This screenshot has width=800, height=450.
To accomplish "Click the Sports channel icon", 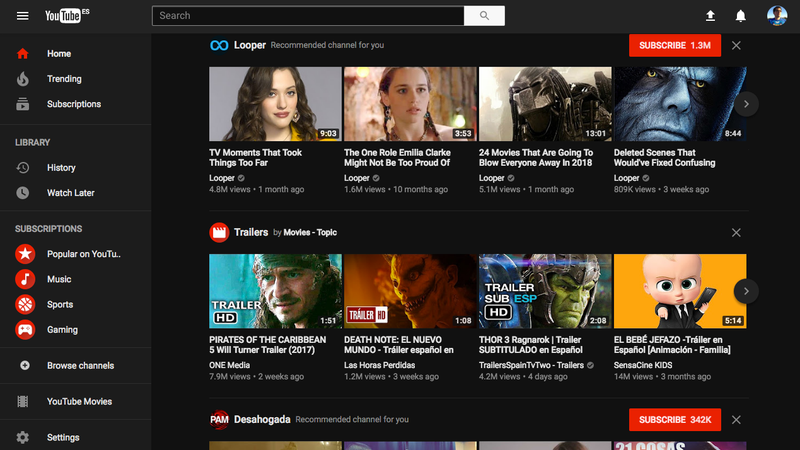I will tap(25, 305).
